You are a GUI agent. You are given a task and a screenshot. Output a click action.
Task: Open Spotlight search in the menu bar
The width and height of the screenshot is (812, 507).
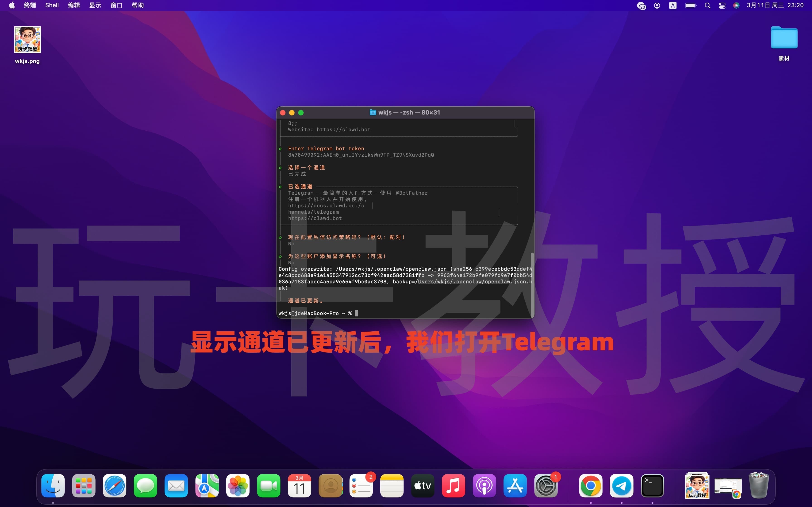(x=707, y=5)
